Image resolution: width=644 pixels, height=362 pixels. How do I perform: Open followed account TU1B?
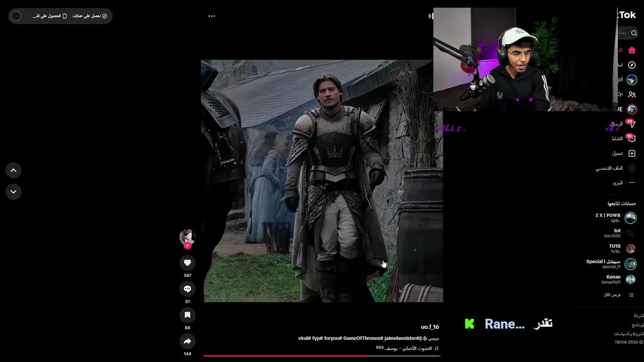(x=623, y=248)
